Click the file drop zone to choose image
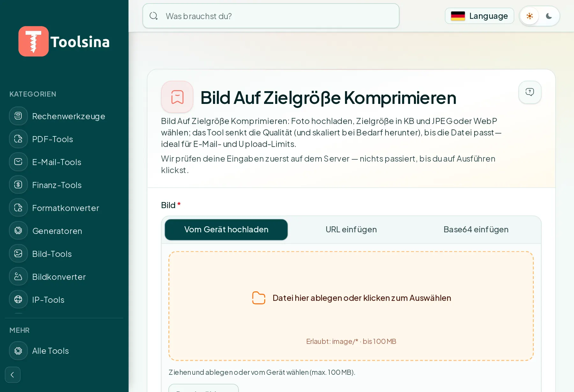Viewport: 574px width, 392px height. 351,306
